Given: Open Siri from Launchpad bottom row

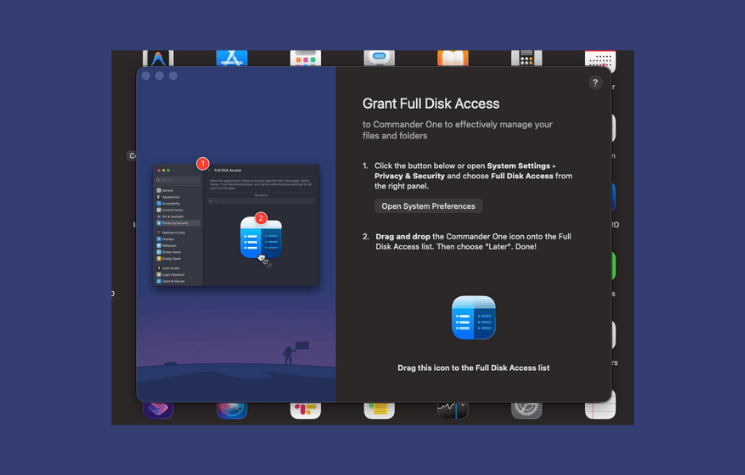Looking at the screenshot, I should 232,410.
